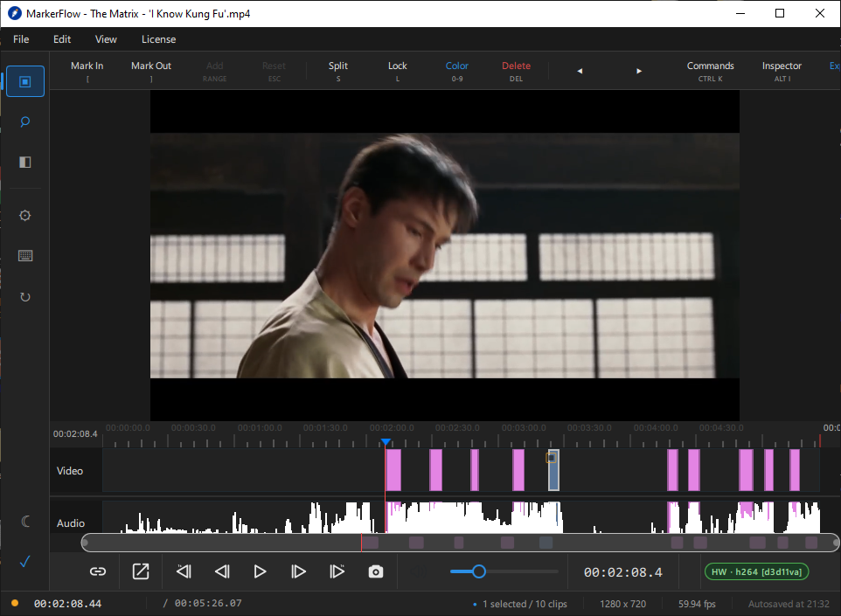
Task: Click the Mark Out button
Action: (151, 71)
